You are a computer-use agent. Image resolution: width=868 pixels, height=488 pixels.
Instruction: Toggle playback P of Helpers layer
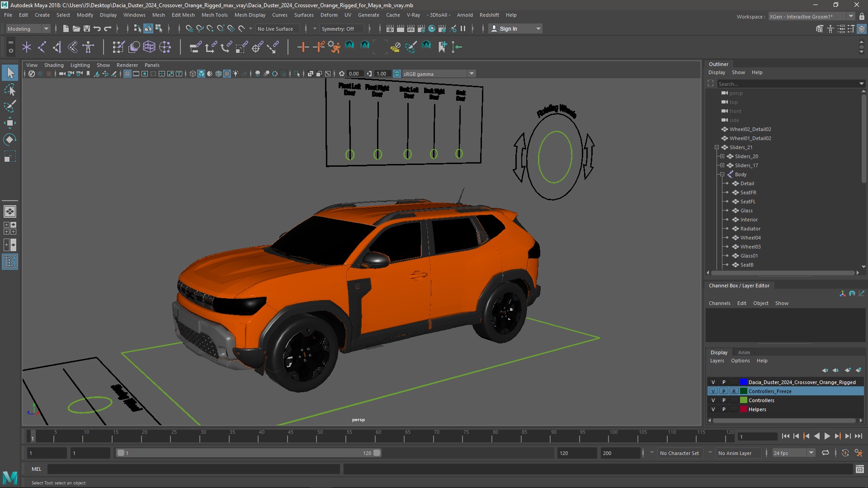724,409
